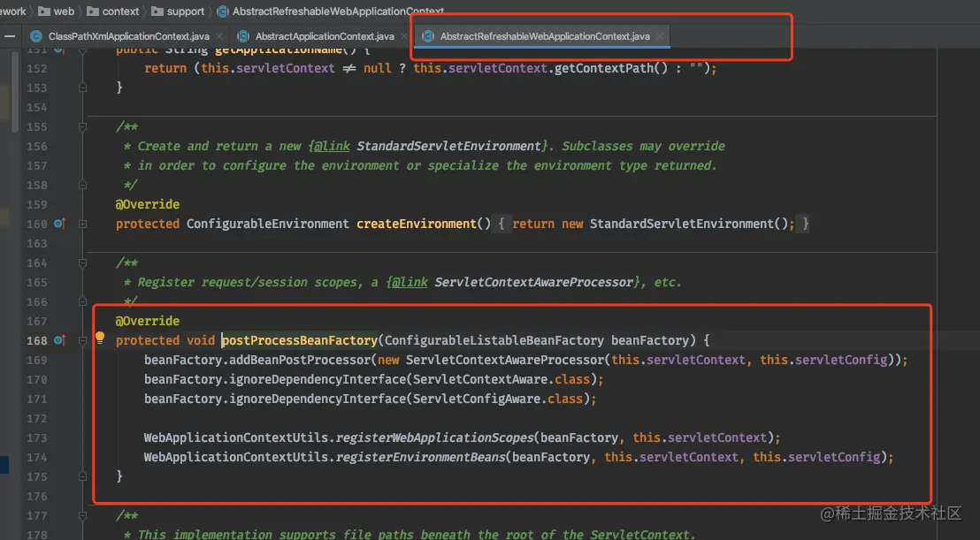Click registerWebApplicationScopes method call
Viewport: 980px width, 540px height.
(434, 437)
